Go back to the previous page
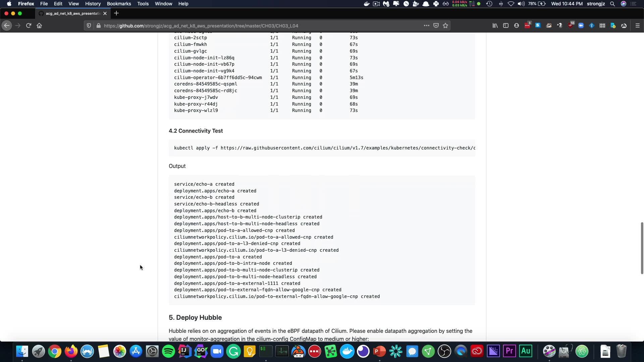 [x=7, y=25]
